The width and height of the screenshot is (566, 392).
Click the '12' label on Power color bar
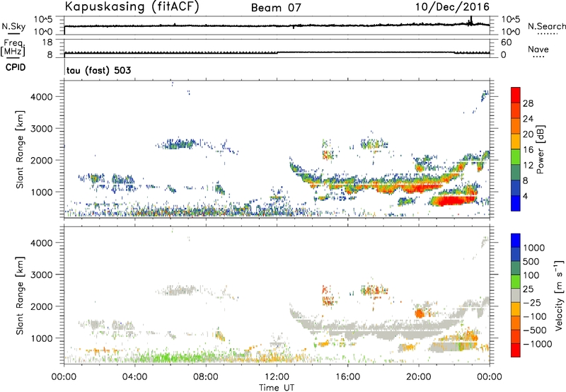[528, 166]
